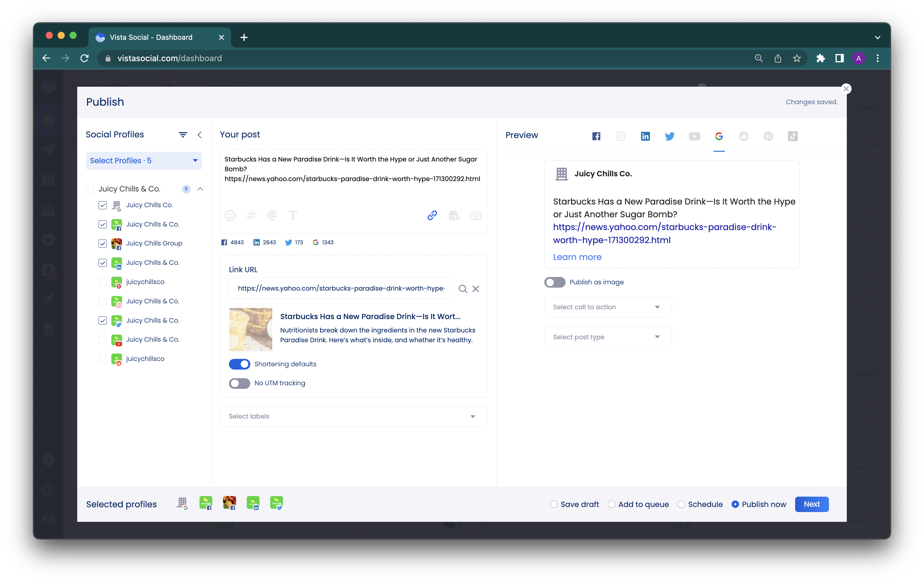The height and width of the screenshot is (583, 924).
Task: Click the post text editing area
Action: [353, 178]
